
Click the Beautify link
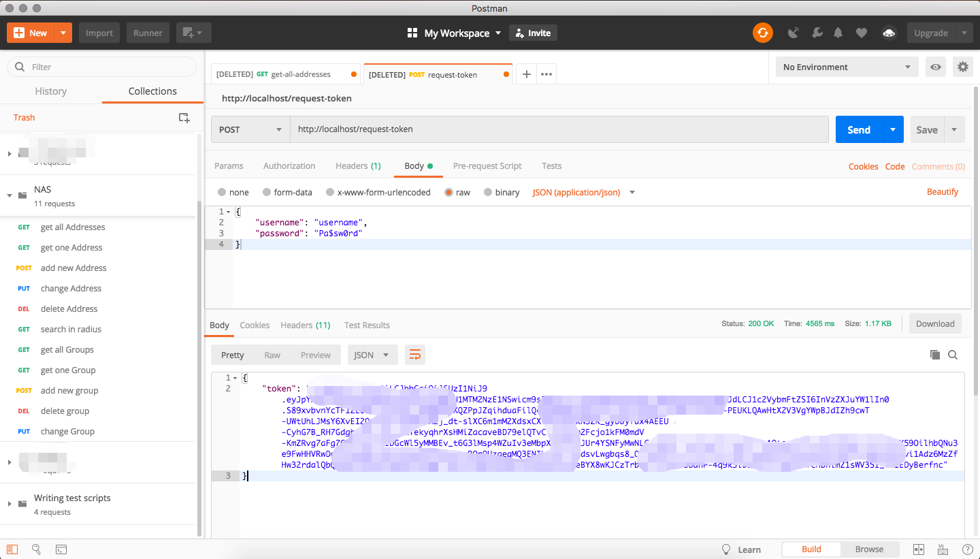pos(943,192)
